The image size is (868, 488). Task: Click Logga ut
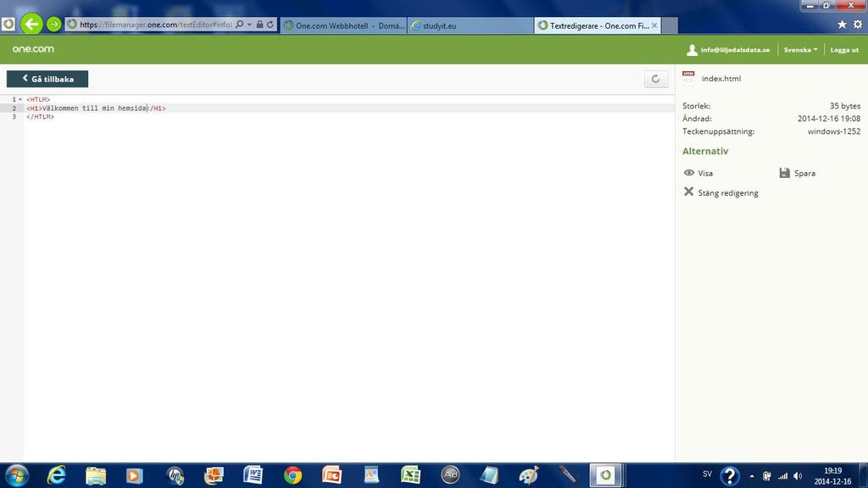point(844,50)
